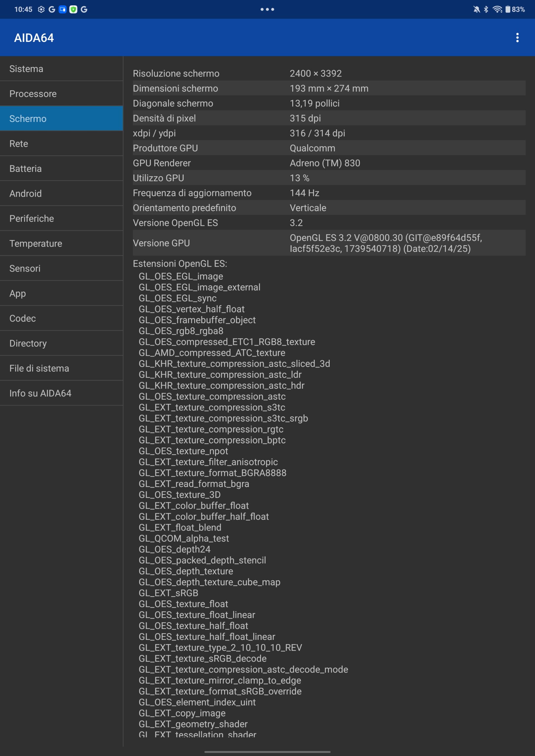535x756 pixels.
Task: Select the Orientamento predefinito row
Action: point(329,208)
